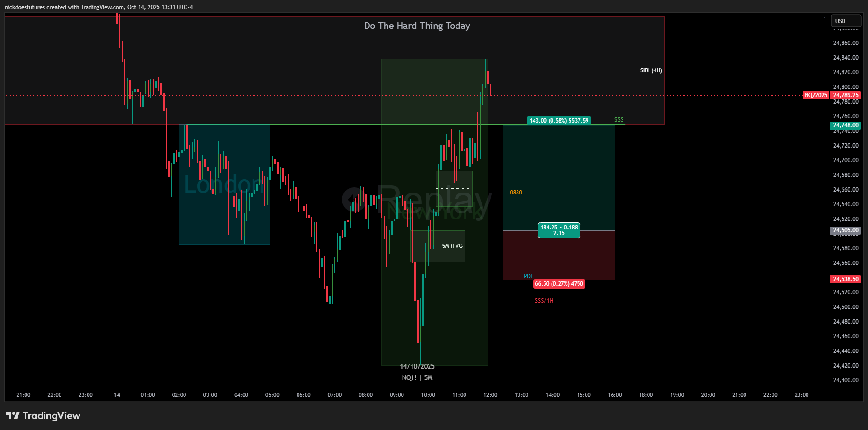Viewport: 868px width, 430px height.
Task: Click the 66.50 (0.27%) stop-loss label
Action: 559,284
